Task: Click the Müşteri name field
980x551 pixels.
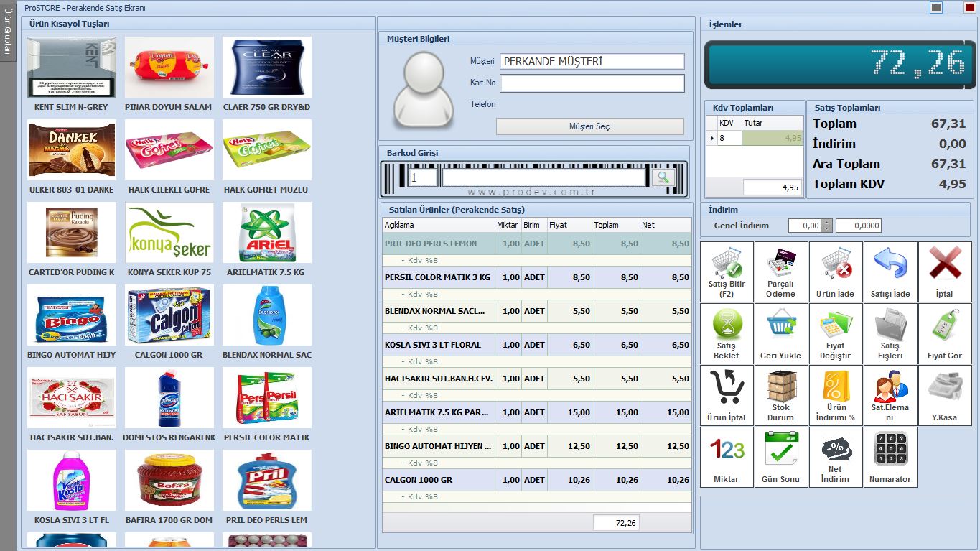Action: click(592, 62)
